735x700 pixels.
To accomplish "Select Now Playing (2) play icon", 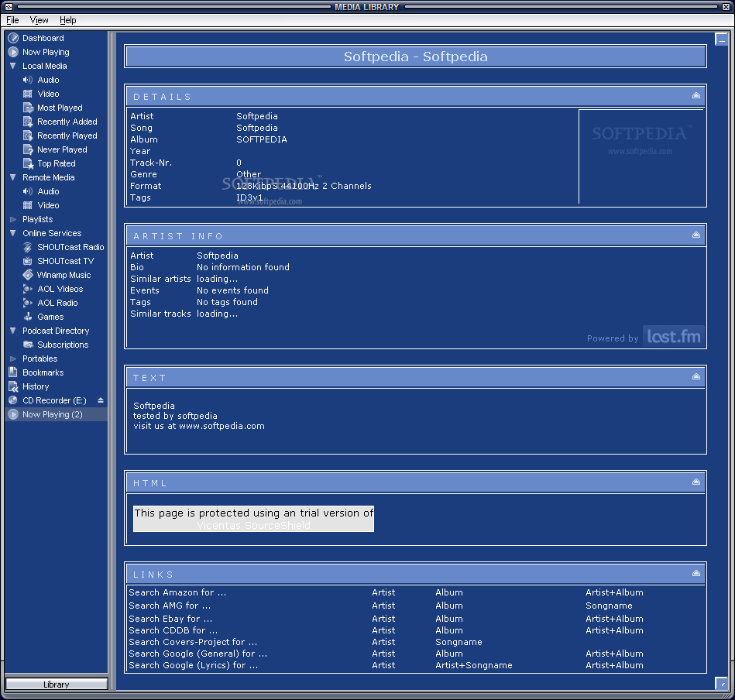I will (x=13, y=414).
